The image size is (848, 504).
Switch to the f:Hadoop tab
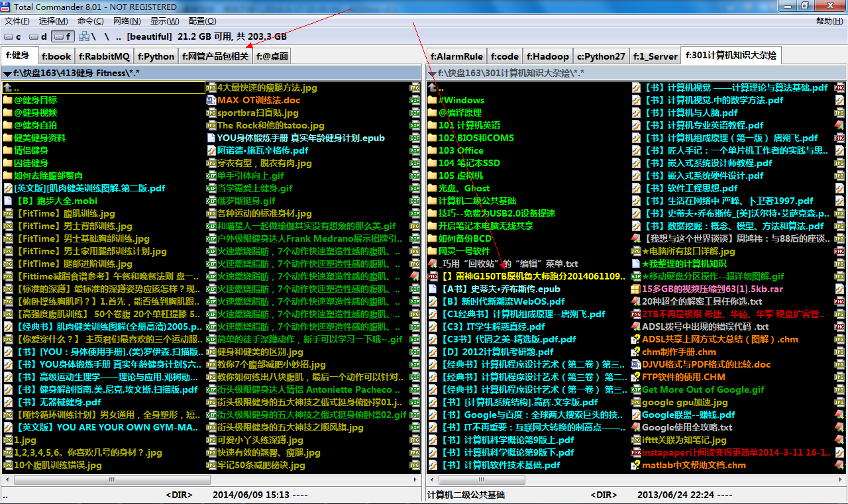click(548, 56)
